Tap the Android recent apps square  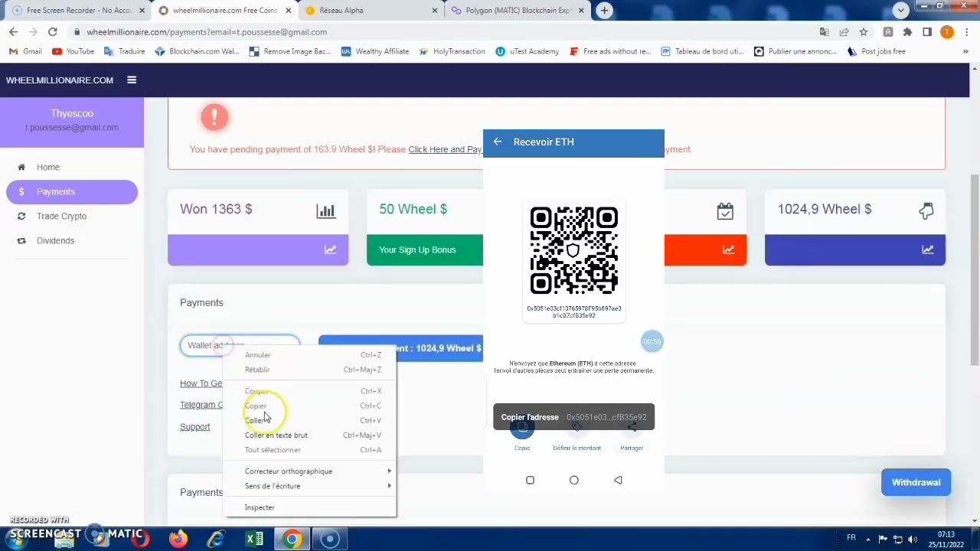pos(530,480)
